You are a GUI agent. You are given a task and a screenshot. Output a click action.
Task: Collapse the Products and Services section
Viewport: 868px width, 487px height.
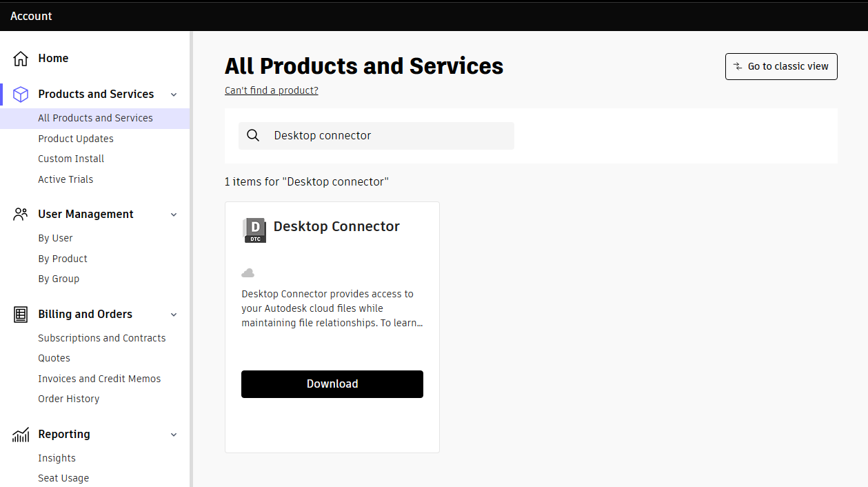[x=174, y=95]
